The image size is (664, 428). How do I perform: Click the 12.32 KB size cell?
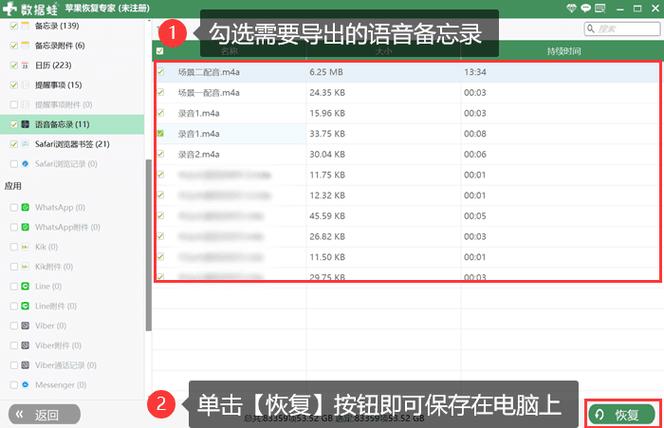(x=327, y=195)
